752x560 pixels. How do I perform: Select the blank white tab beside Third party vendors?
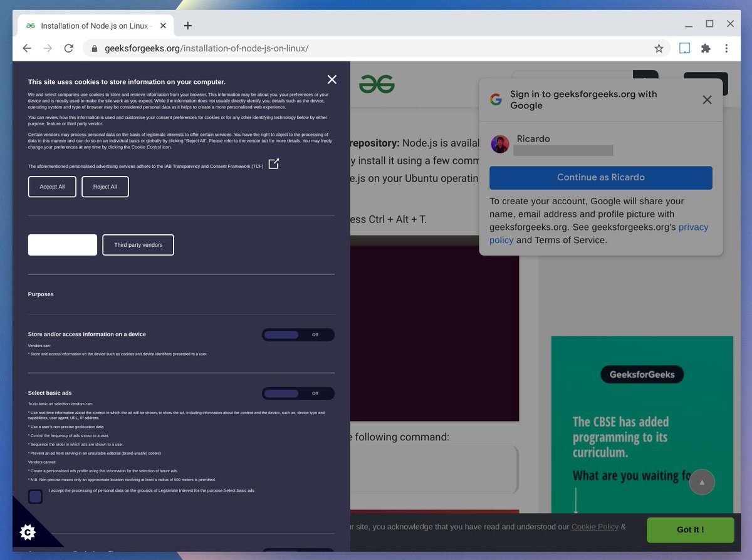coord(63,245)
